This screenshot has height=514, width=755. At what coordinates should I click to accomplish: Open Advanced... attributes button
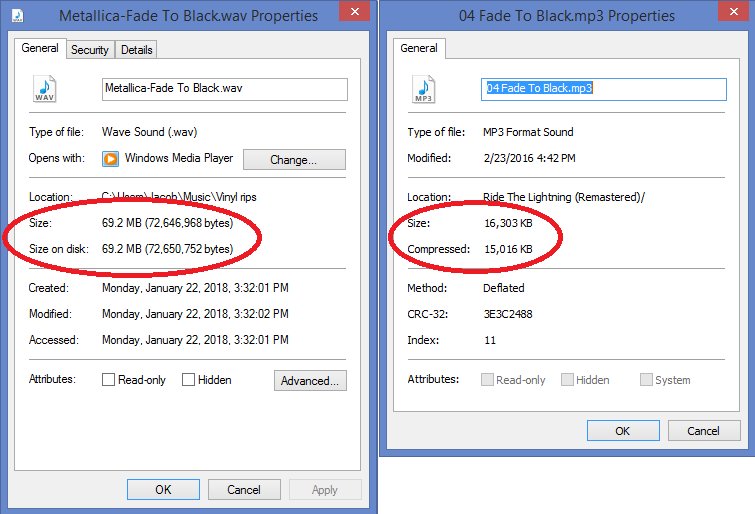click(310, 381)
